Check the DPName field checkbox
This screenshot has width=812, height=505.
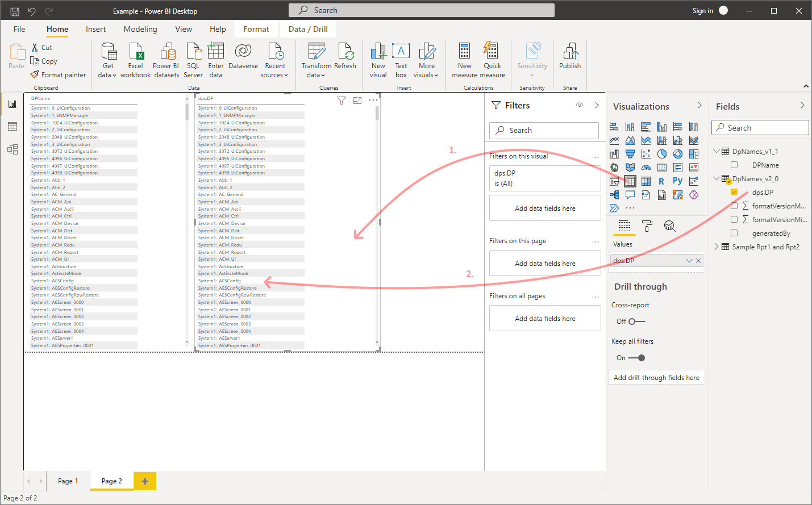click(x=734, y=165)
